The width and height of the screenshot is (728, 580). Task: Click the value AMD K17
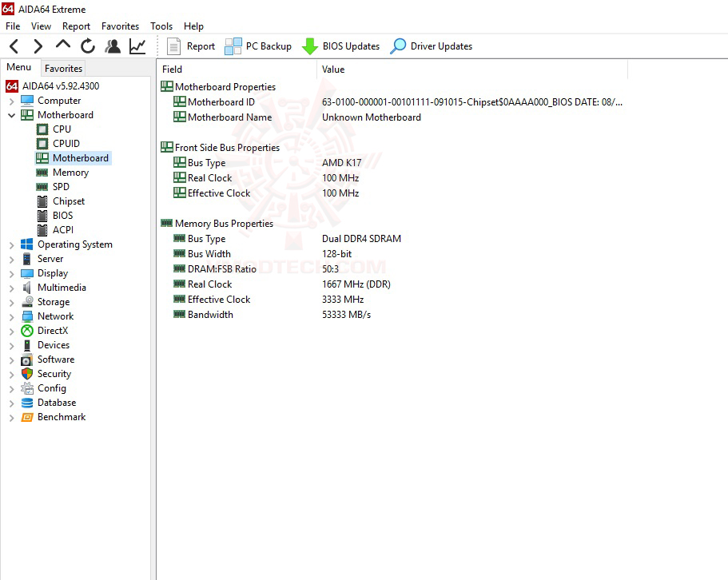(342, 163)
